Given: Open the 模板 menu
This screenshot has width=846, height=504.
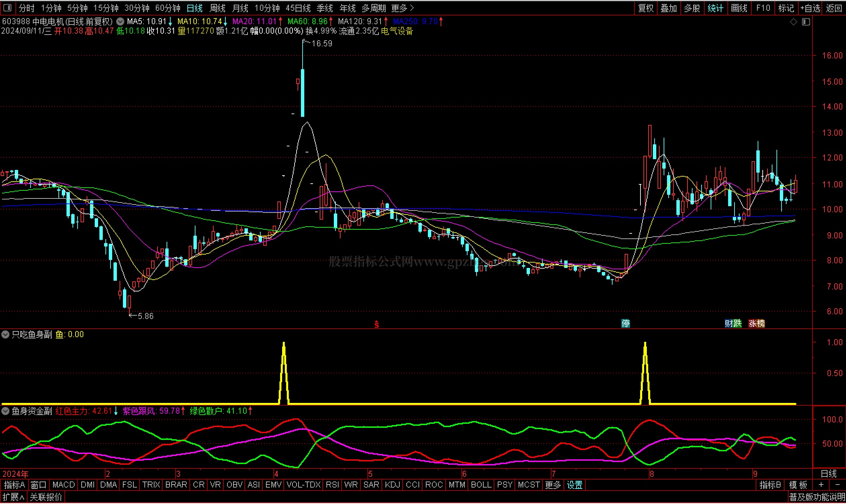Looking at the screenshot, I should (x=798, y=486).
